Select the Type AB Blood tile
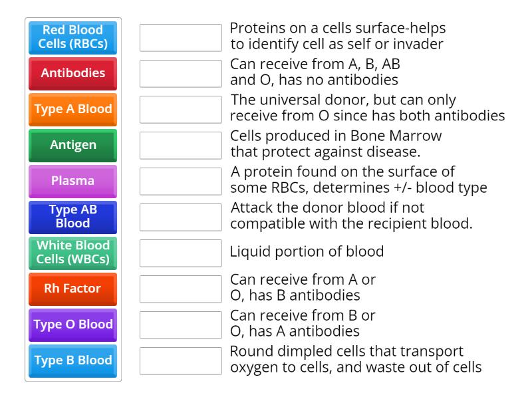The image size is (532, 399). 72,217
